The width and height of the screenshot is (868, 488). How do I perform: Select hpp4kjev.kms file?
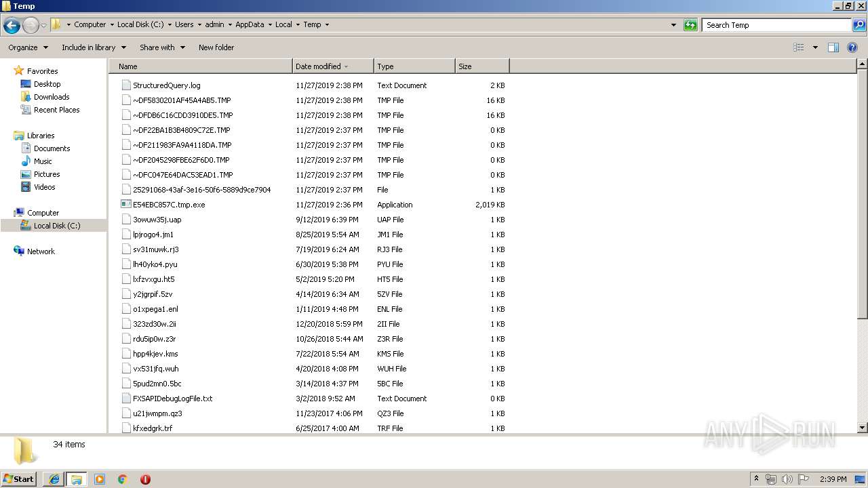pyautogui.click(x=155, y=354)
